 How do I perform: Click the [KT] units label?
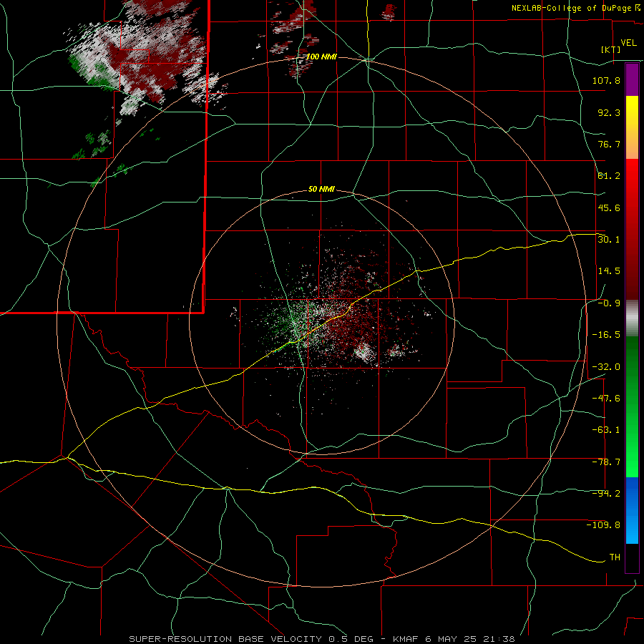click(x=611, y=49)
